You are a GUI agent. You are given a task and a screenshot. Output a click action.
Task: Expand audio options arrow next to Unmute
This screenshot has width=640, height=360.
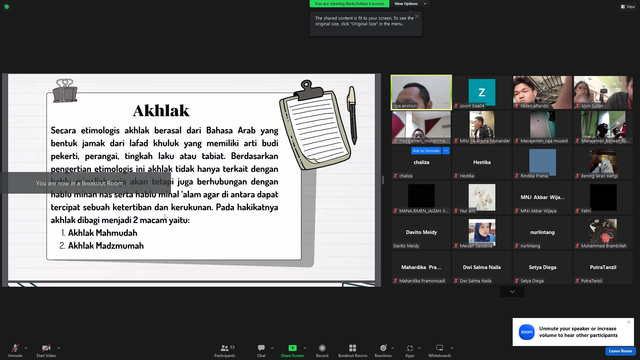point(26,348)
